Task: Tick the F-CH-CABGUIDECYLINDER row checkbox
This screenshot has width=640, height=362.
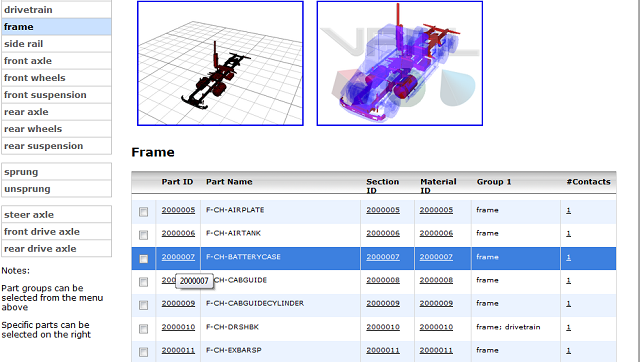Action: (x=143, y=305)
